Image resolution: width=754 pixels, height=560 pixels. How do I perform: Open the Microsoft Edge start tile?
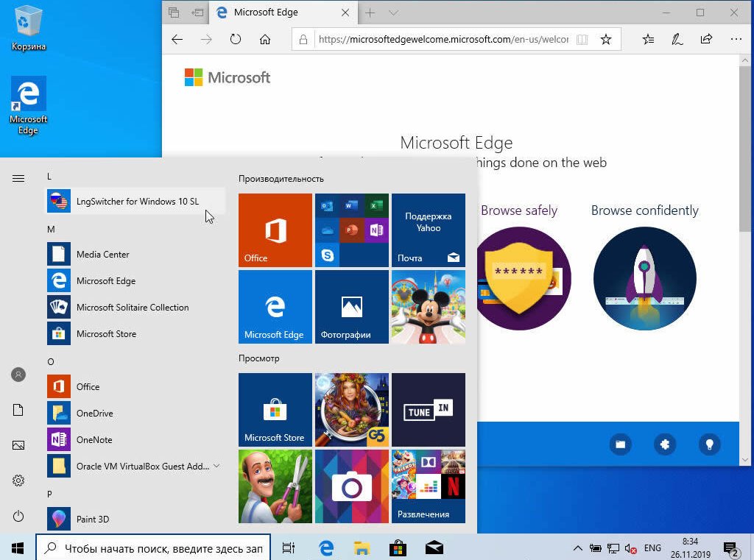point(275,307)
